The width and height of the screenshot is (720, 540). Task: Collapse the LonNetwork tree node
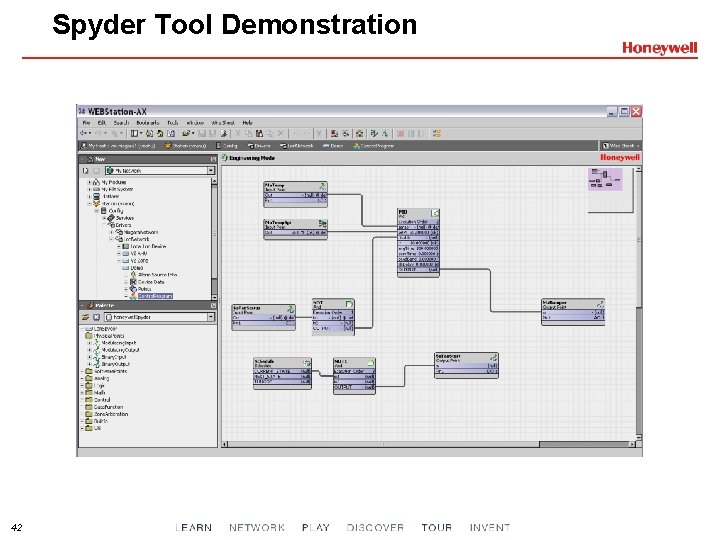[111, 239]
